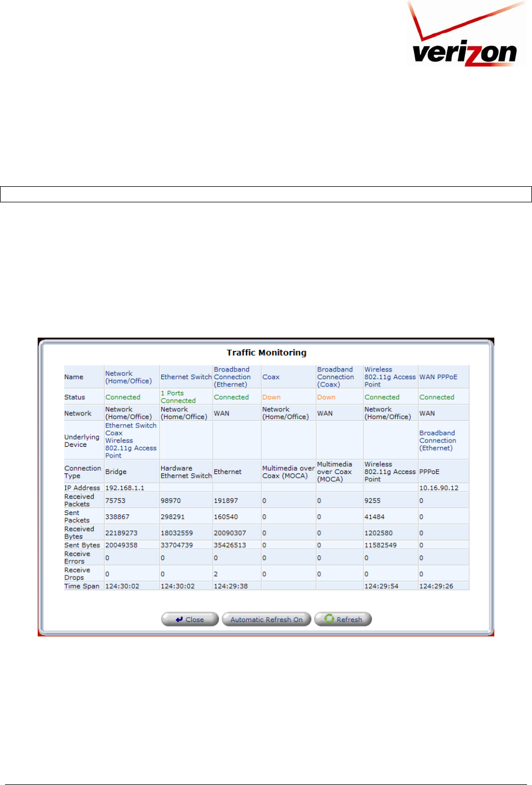The width and height of the screenshot is (532, 785).
Task: Click the empty text box below header
Action: tap(266, 194)
